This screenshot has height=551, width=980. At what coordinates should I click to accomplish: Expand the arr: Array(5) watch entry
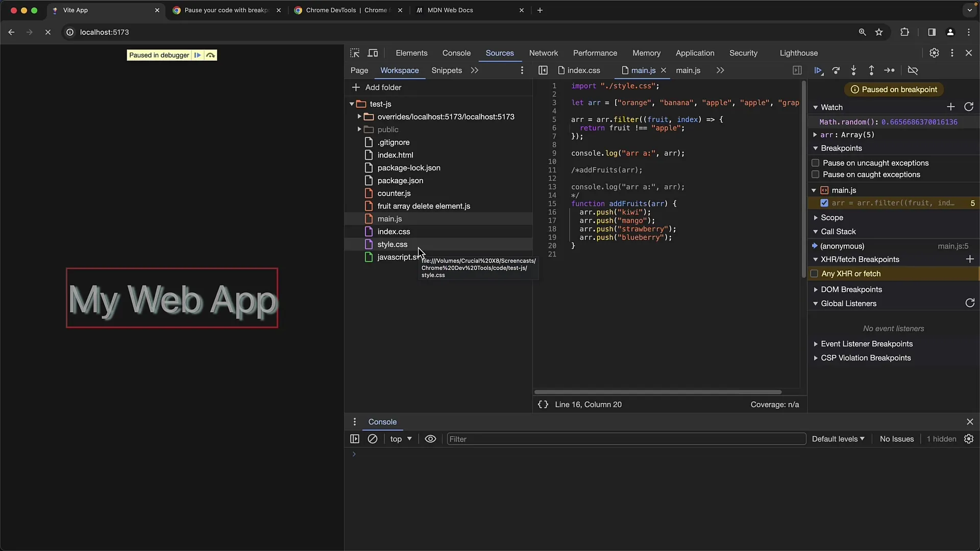pyautogui.click(x=815, y=135)
